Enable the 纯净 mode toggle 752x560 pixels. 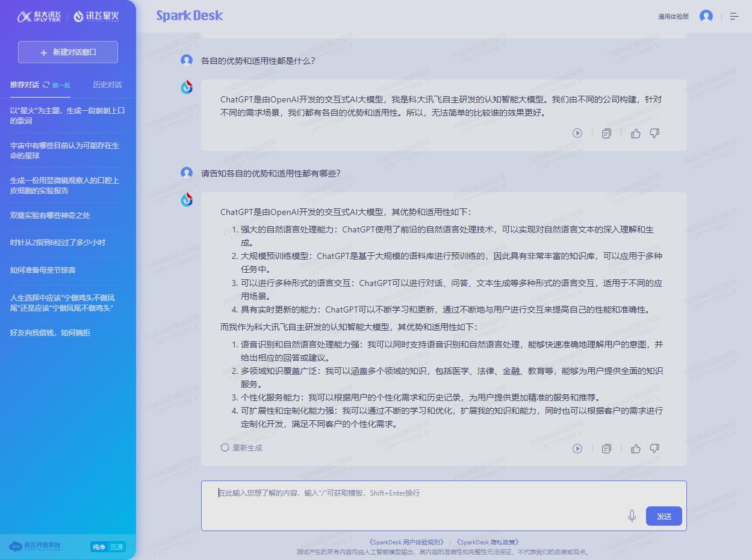[98, 547]
